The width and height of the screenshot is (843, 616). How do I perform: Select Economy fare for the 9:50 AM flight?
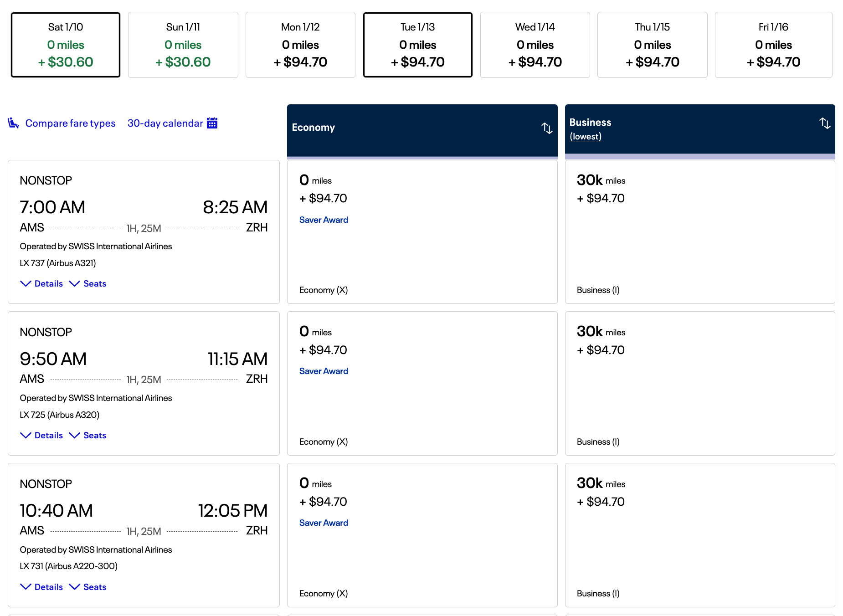[422, 383]
